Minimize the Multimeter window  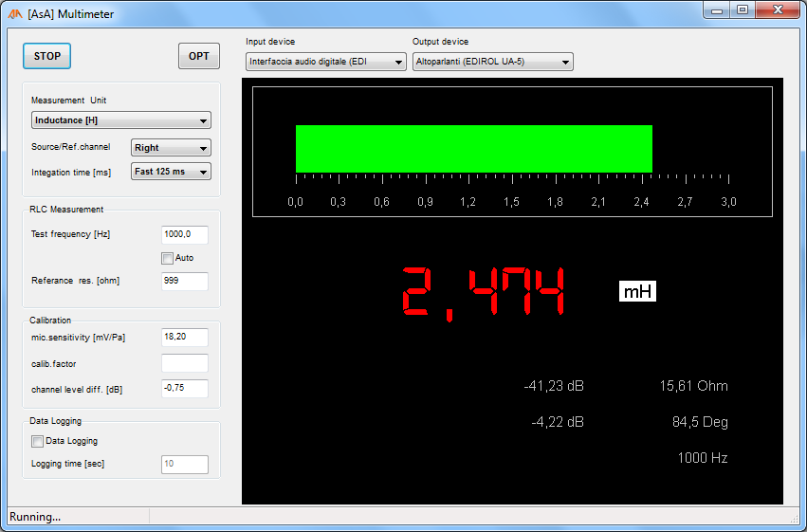click(x=717, y=9)
